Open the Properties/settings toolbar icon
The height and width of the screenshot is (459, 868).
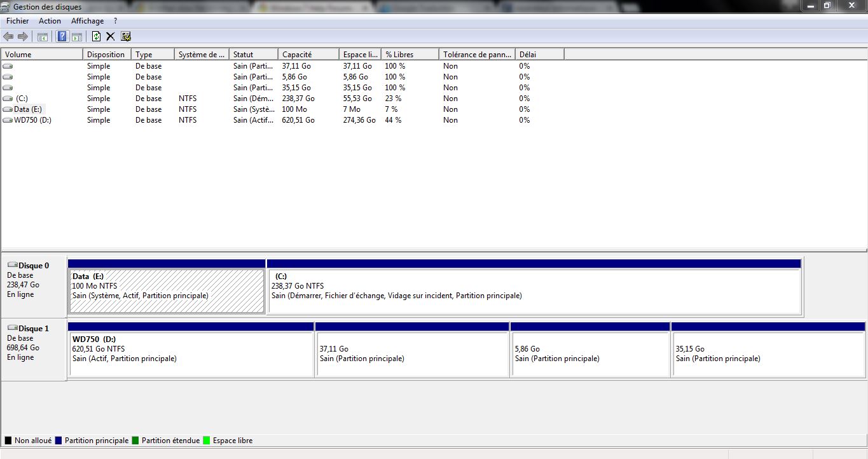pyautogui.click(x=126, y=36)
